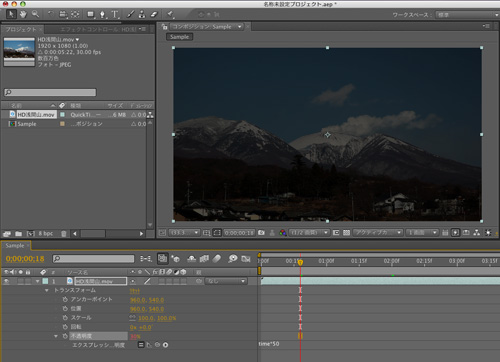500x362 pixels.
Task: Delete selected item with trash icon
Action: (64, 234)
